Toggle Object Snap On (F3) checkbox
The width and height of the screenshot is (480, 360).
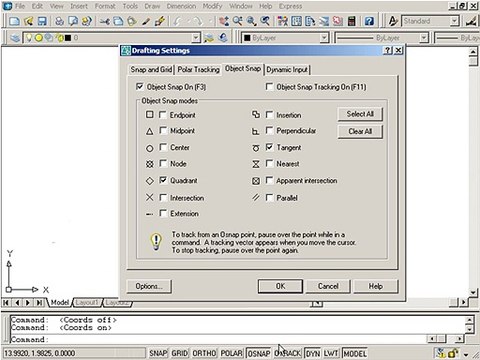(x=140, y=87)
